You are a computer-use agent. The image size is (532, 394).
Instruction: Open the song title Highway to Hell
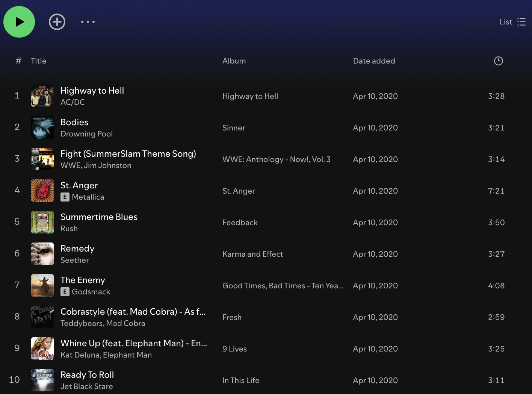pos(92,91)
